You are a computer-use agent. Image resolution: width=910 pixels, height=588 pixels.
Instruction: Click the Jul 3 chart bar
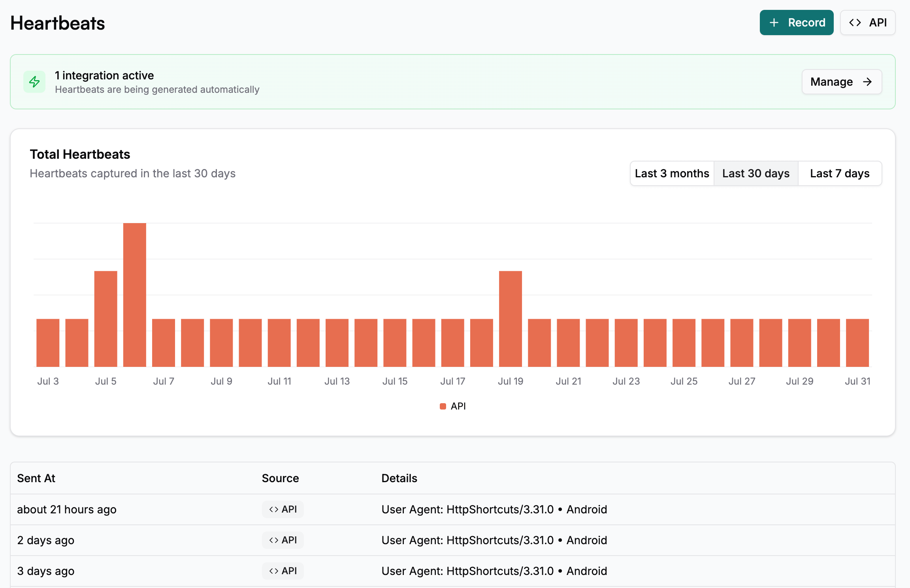(x=48, y=343)
